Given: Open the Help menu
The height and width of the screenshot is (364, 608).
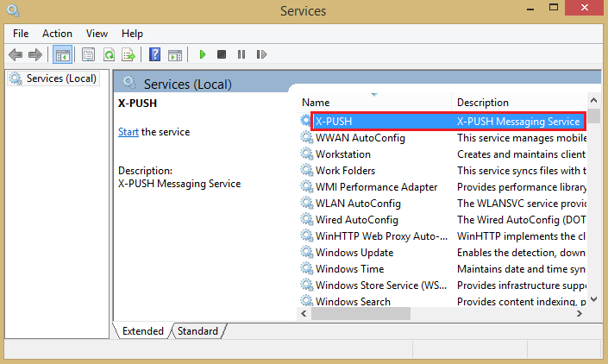Looking at the screenshot, I should [132, 35].
